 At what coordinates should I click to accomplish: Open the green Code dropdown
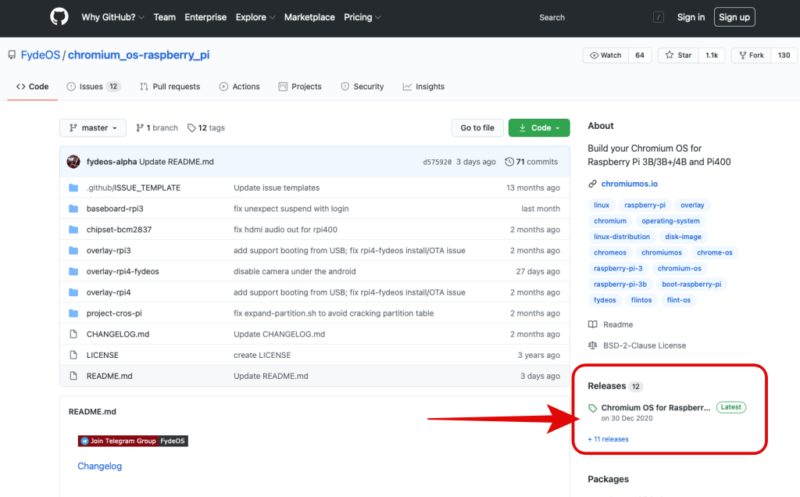point(539,128)
